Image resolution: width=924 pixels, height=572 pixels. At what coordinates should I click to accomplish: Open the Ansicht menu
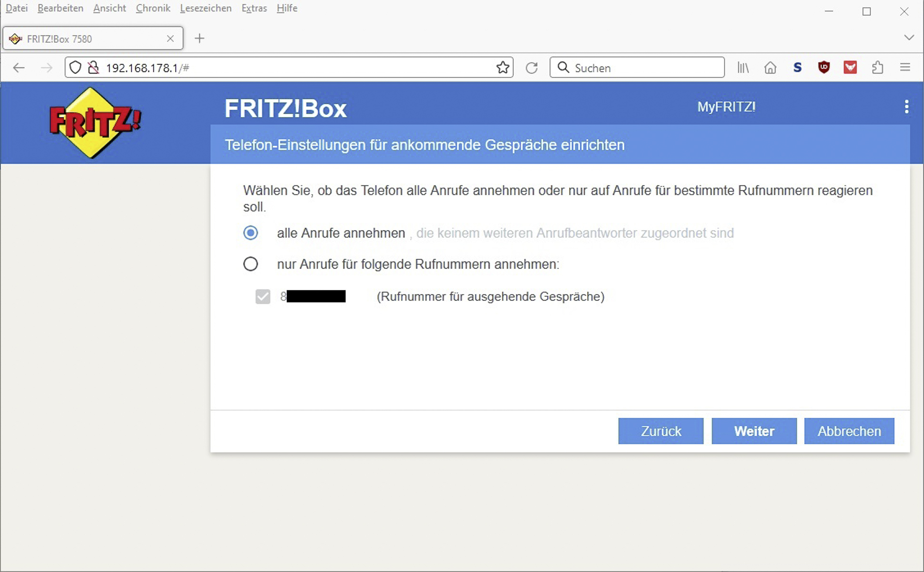(110, 8)
